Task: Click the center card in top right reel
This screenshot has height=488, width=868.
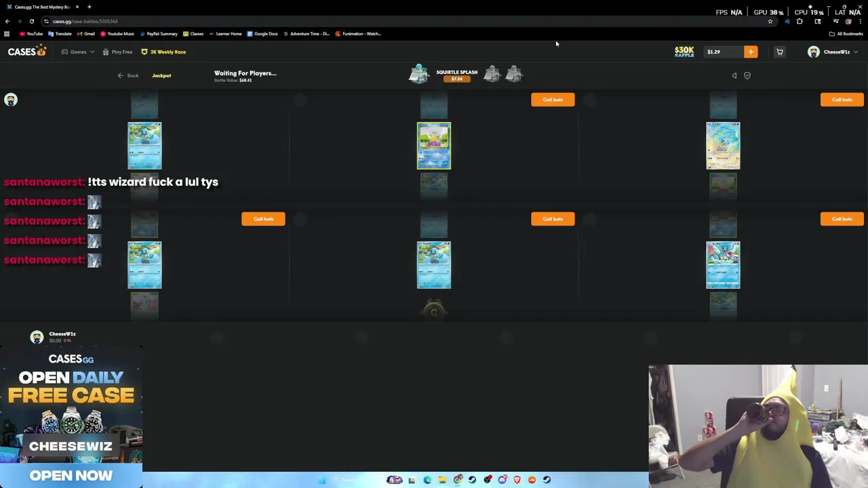Action: (x=723, y=146)
